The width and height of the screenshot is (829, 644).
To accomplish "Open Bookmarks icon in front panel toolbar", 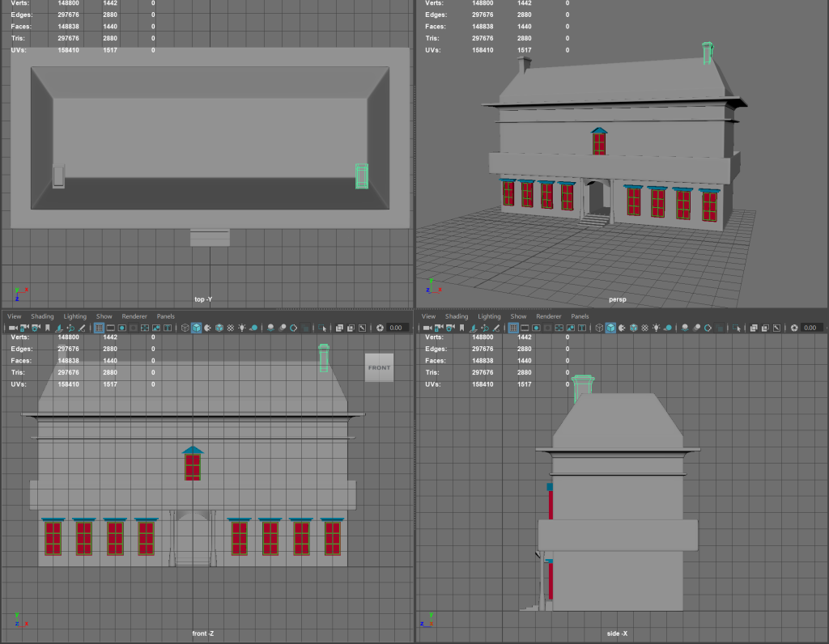I will click(48, 328).
